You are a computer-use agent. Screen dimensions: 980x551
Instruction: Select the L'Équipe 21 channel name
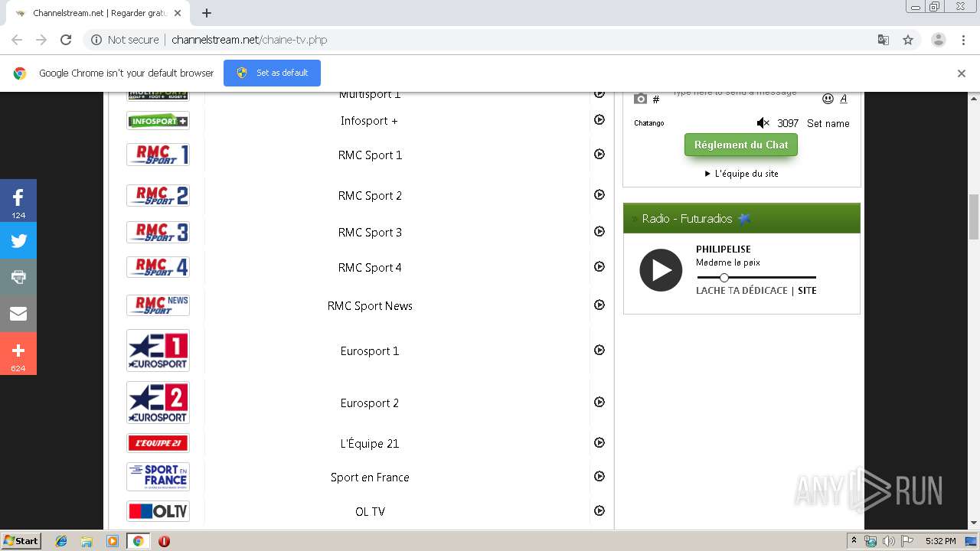click(370, 443)
